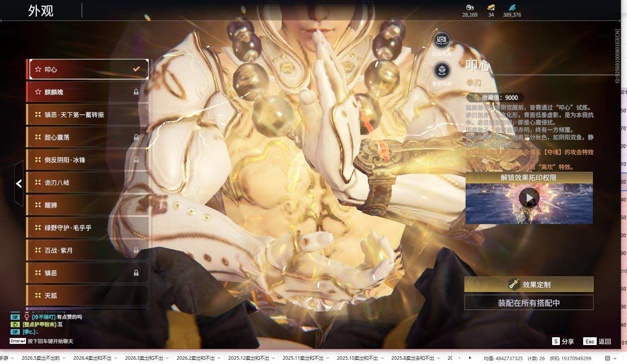Click the equipped checkmark on 叩心
The width and height of the screenshot is (627, 364).
(136, 69)
